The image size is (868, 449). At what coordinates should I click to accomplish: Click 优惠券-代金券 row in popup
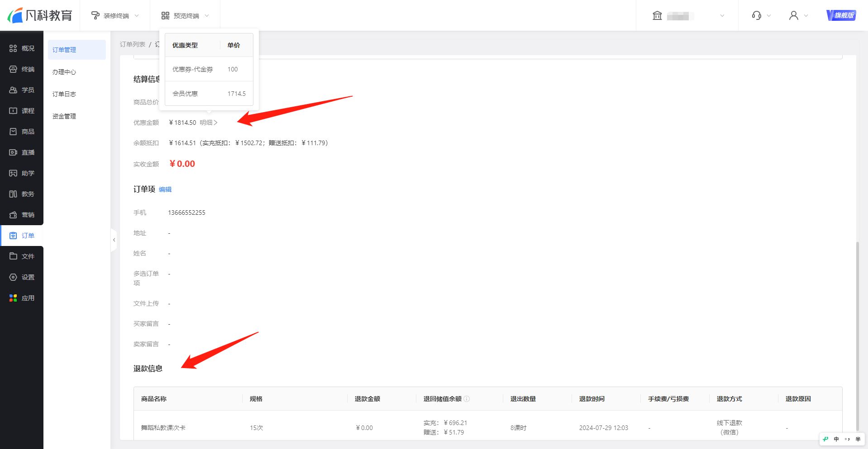209,69
